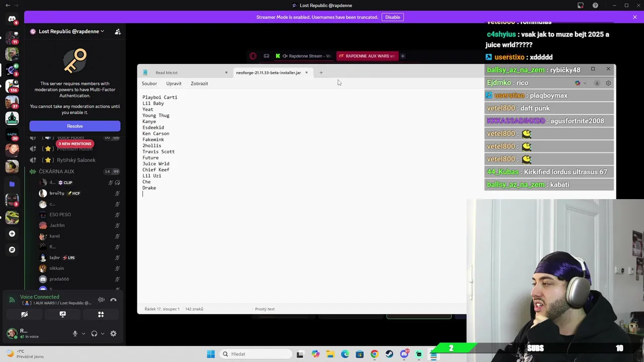Open the noise suppression waveform icon

click(101, 300)
